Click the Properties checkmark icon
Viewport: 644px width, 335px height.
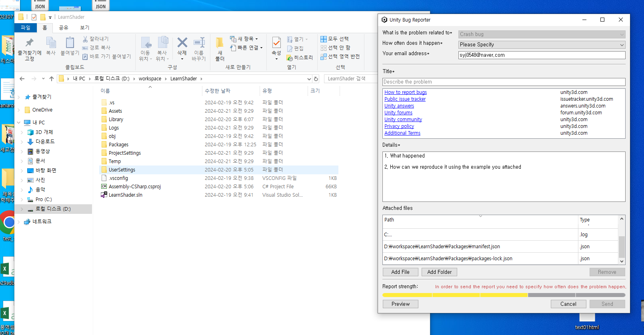click(x=276, y=42)
